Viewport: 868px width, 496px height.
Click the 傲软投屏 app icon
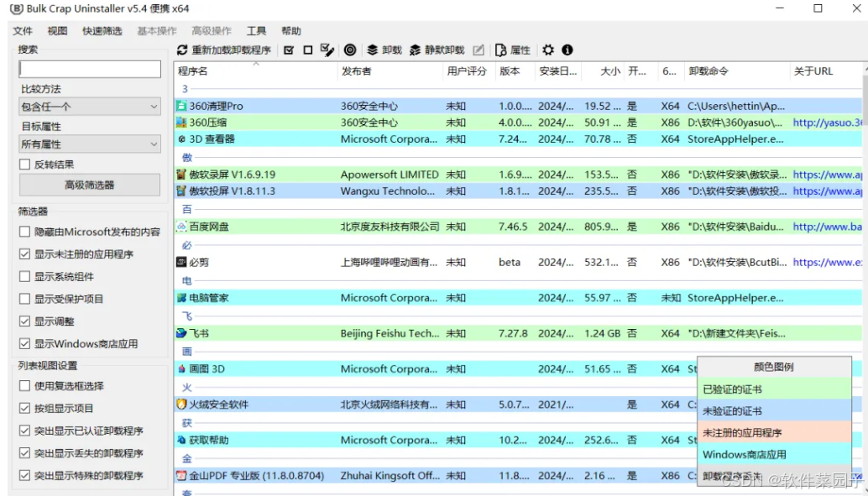point(181,191)
